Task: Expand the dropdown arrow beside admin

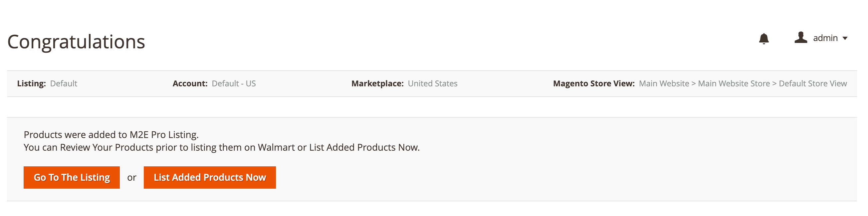Action: click(x=846, y=38)
